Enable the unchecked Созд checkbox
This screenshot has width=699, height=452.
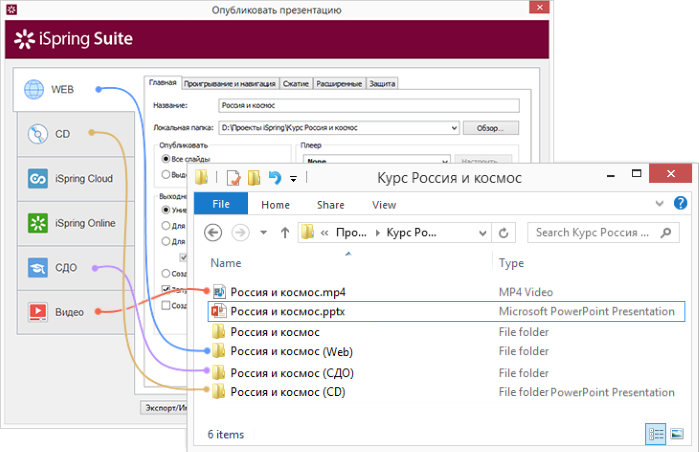[x=166, y=305]
